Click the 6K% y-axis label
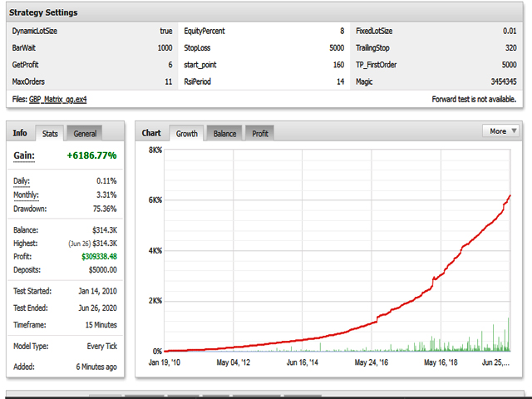This screenshot has width=532, height=399. 155,199
